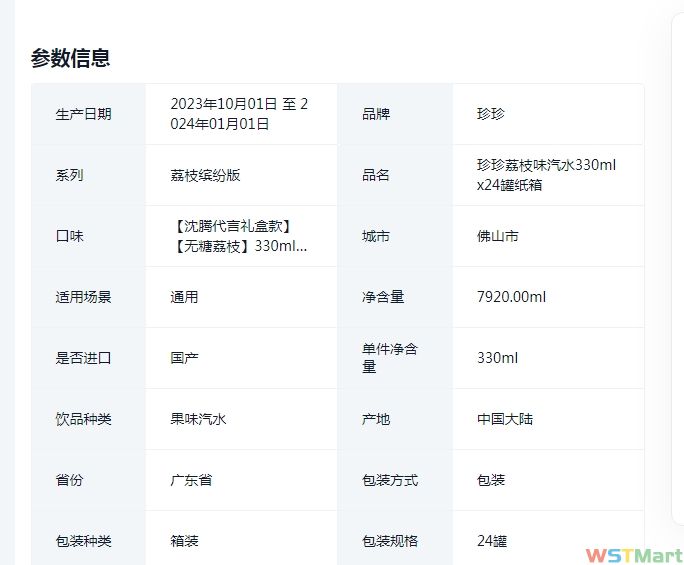Select the province value 广东省
Image resolution: width=684 pixels, height=565 pixels.
[191, 480]
